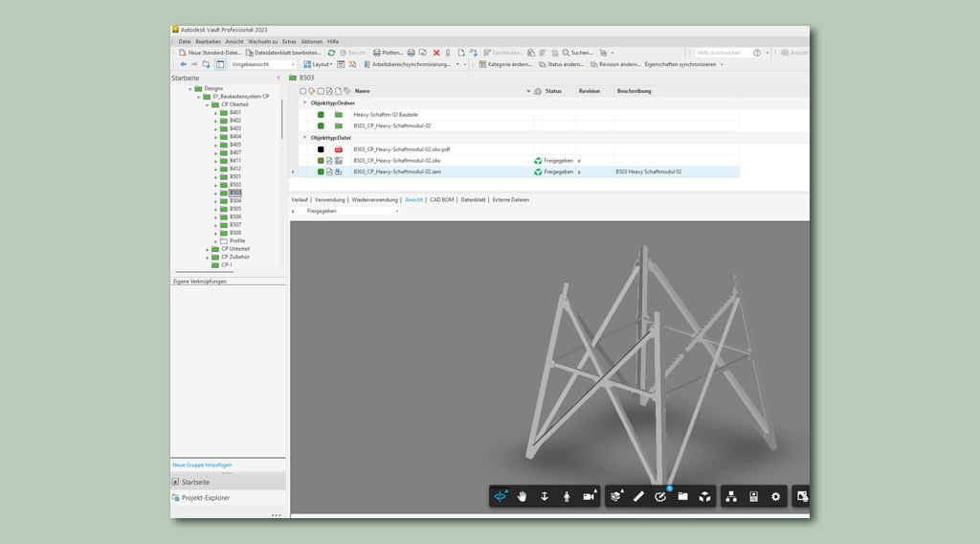Click the Explode model cube icon
980x544 pixels.
[704, 496]
